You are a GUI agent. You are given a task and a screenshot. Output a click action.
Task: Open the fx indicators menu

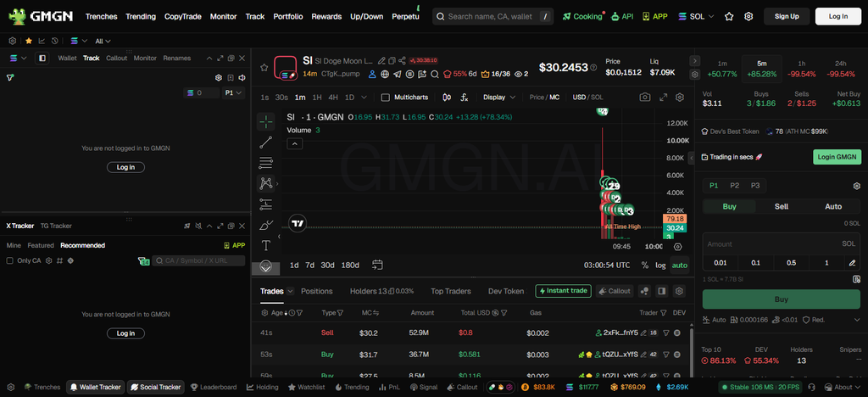click(x=465, y=97)
